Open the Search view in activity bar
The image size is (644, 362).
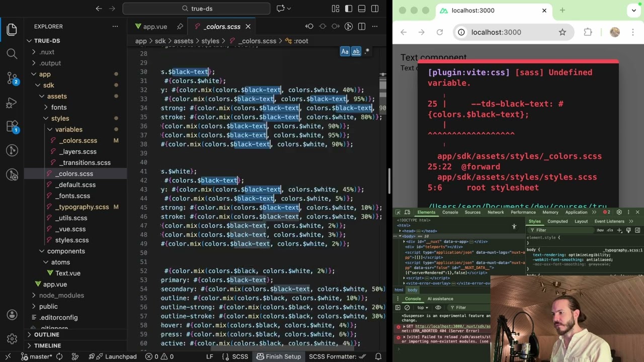point(12,53)
